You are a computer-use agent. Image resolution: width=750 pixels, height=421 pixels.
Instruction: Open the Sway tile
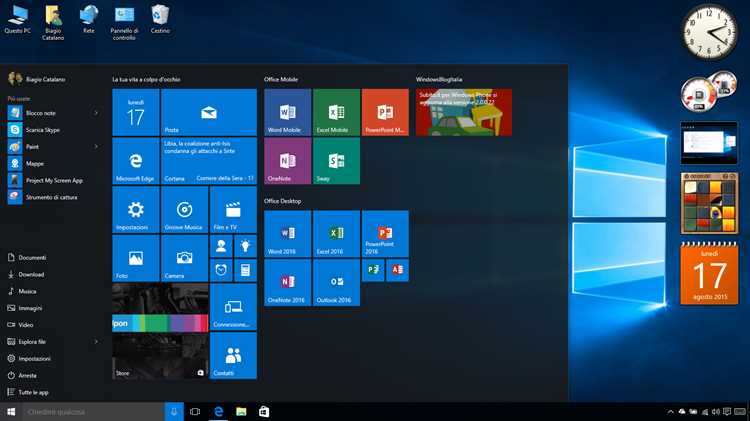(336, 161)
